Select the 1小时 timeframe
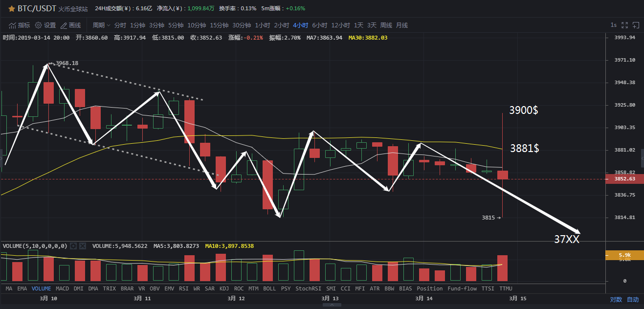The height and width of the screenshot is (309, 644). click(x=263, y=25)
